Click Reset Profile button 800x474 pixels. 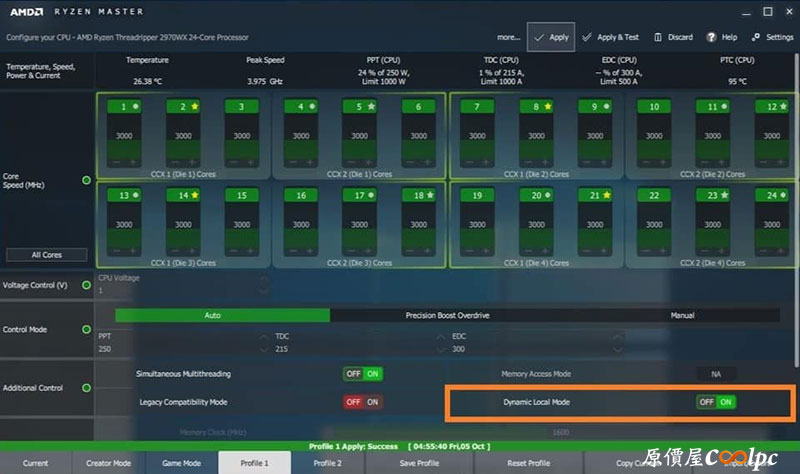[x=529, y=463]
